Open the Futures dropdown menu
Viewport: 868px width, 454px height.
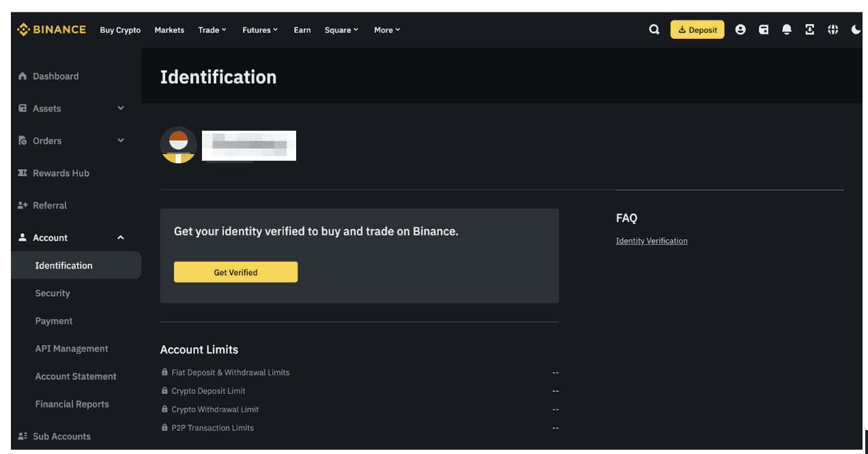click(260, 30)
